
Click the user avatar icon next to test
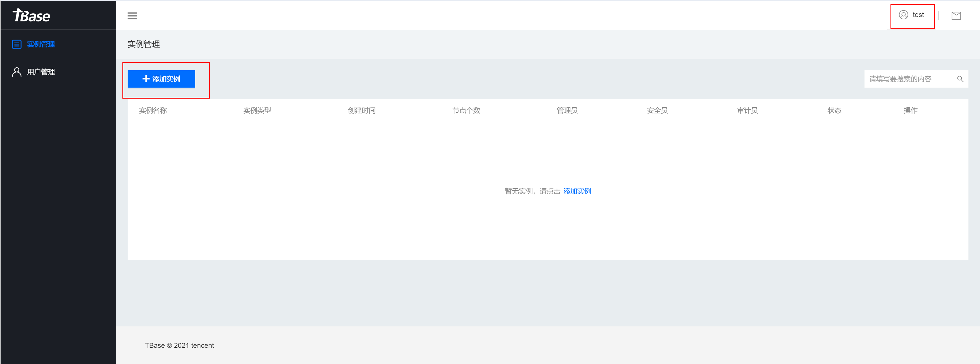click(903, 15)
